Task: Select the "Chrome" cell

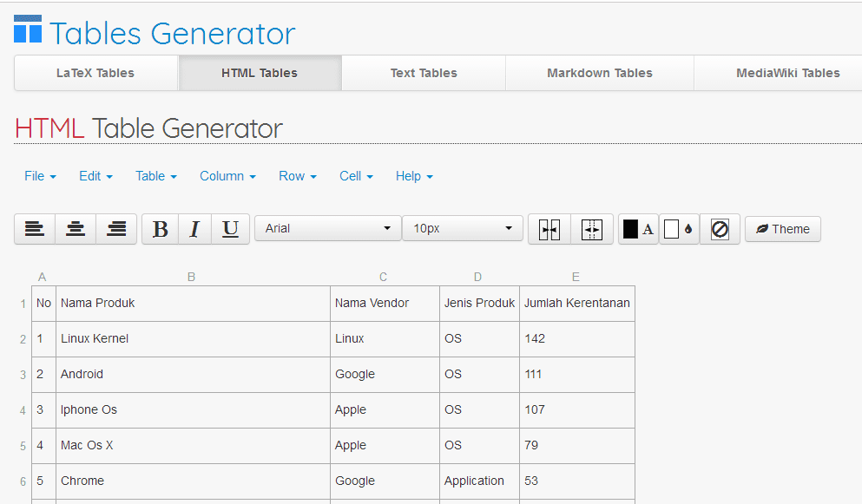Action: pos(193,481)
